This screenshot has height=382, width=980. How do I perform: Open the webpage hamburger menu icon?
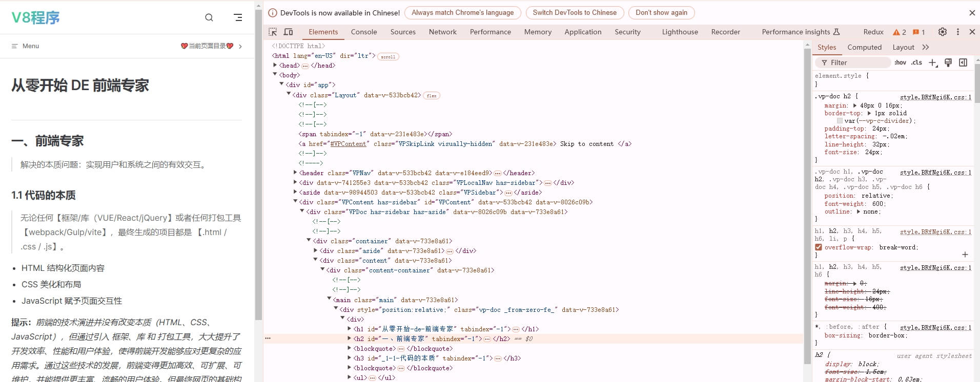click(238, 17)
